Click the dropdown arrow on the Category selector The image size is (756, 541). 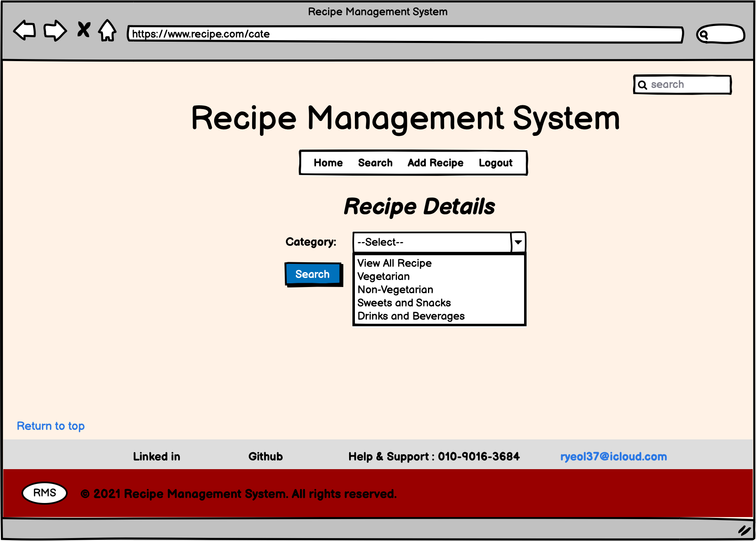518,242
